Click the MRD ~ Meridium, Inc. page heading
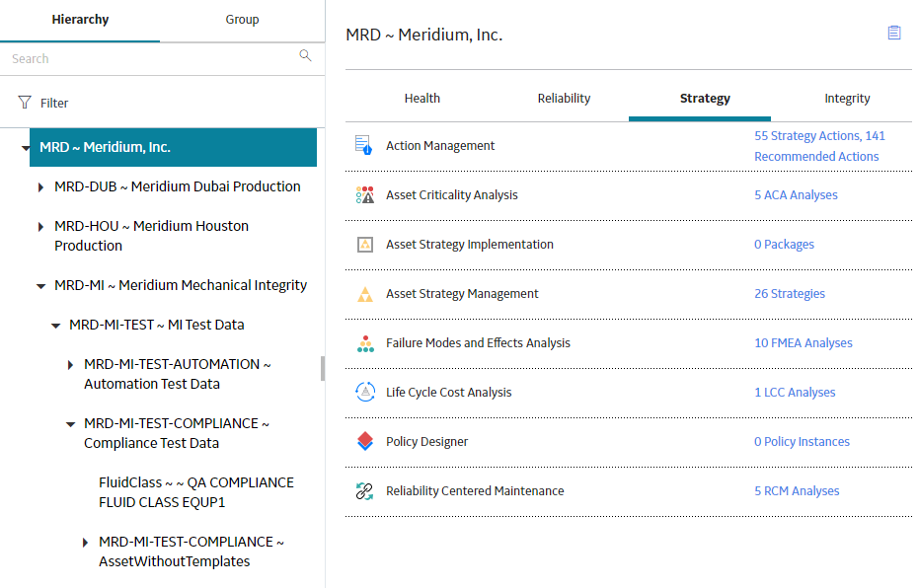Viewport: 919px width, 588px height. [x=424, y=35]
